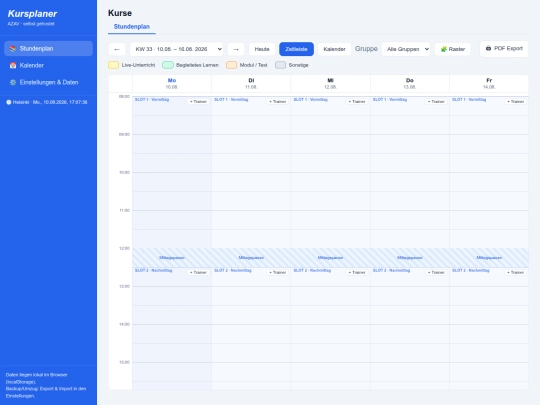540x405 pixels.
Task: Switch to Zeitleiste view
Action: pos(296,49)
